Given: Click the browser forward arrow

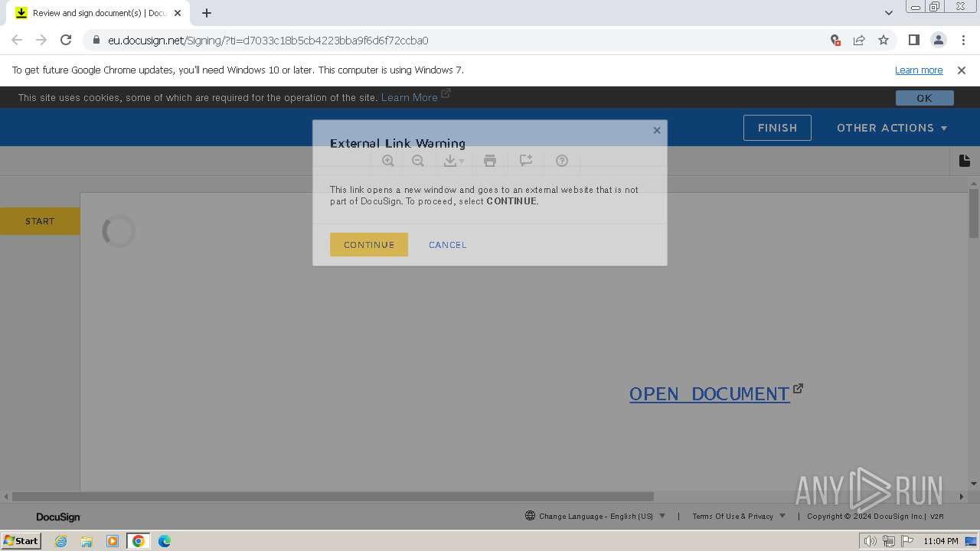Looking at the screenshot, I should [41, 40].
